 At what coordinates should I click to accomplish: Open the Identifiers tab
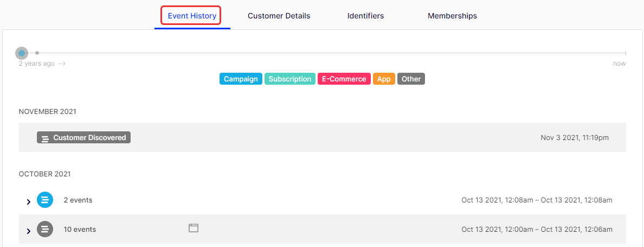click(x=365, y=16)
